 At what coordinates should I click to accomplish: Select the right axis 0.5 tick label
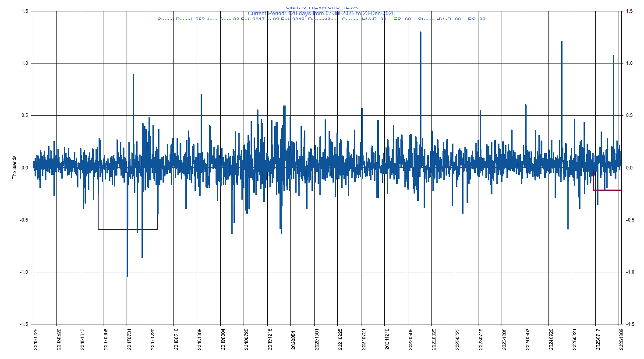tap(630, 116)
